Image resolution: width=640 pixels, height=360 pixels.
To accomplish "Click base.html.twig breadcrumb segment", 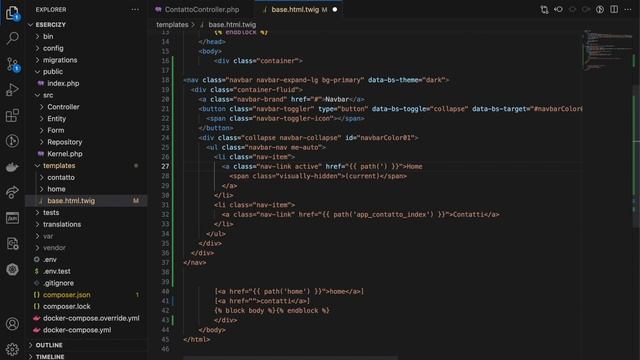I will point(232,24).
